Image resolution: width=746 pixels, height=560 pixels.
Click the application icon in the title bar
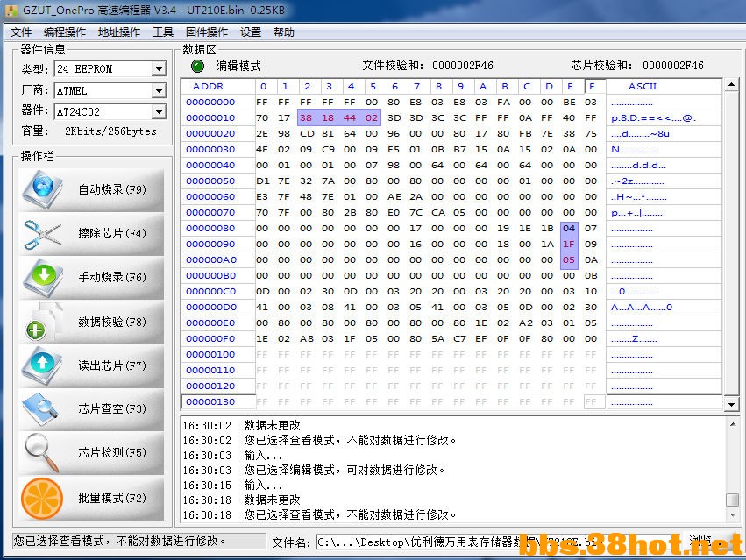click(x=11, y=10)
